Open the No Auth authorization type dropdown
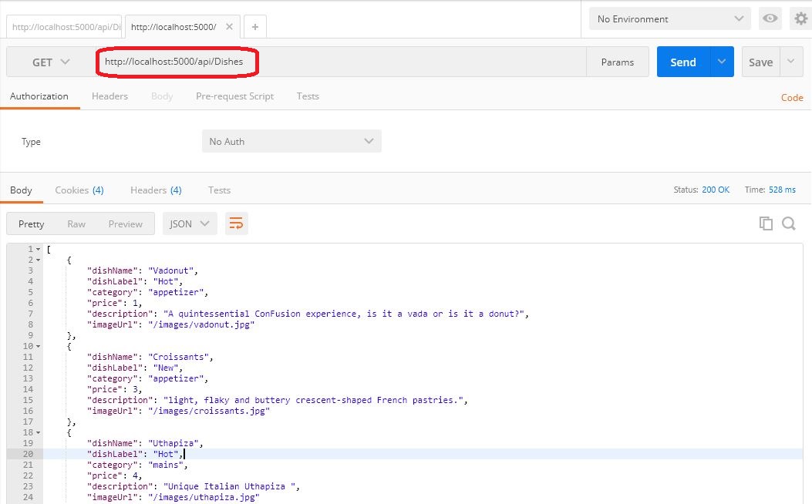Image resolution: width=812 pixels, height=504 pixels. (291, 141)
